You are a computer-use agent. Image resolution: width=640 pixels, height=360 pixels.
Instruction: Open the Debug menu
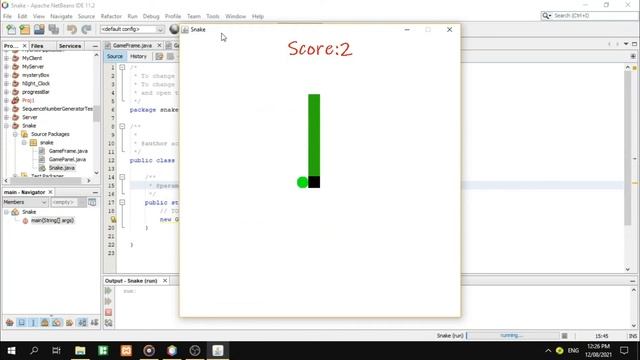tap(151, 16)
